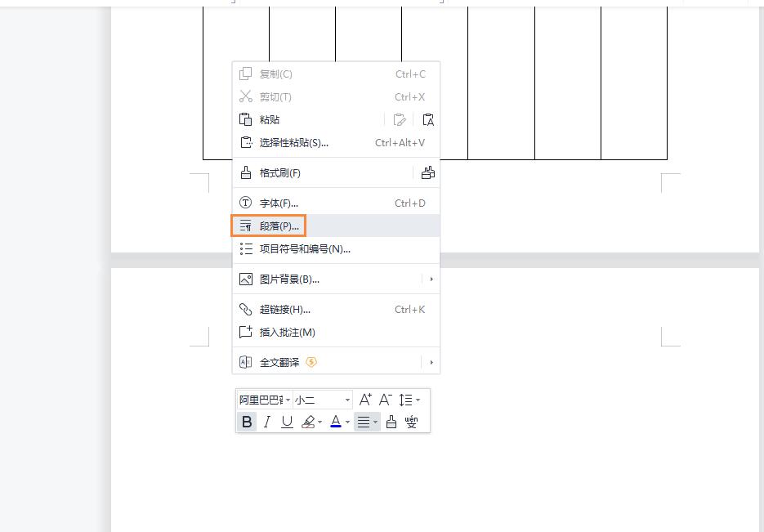Select the format painter icon next to 格式刷
764x532 pixels.
245,172
